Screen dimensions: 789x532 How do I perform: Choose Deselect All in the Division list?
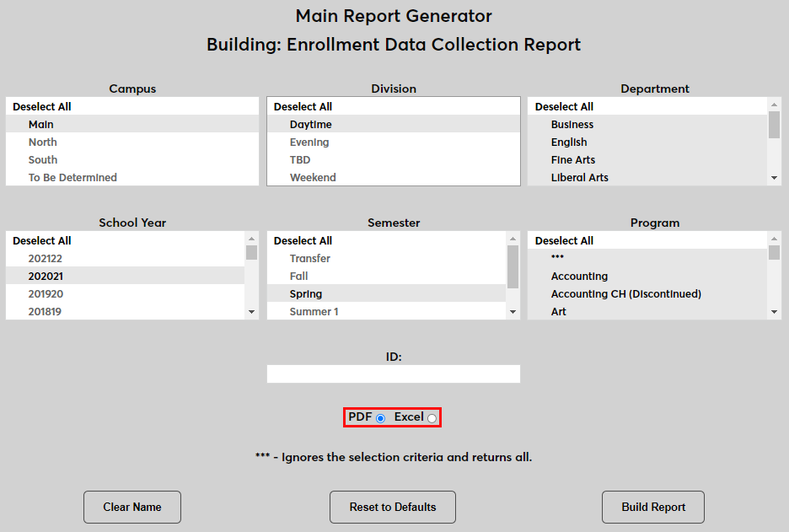(394, 106)
